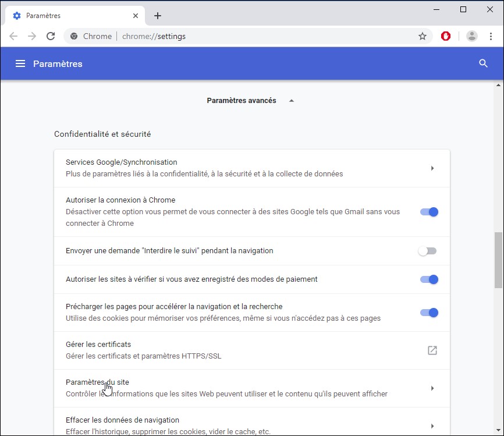Bookmark this page with the star icon
Screen dimensions: 504x436
pyautogui.click(x=423, y=36)
